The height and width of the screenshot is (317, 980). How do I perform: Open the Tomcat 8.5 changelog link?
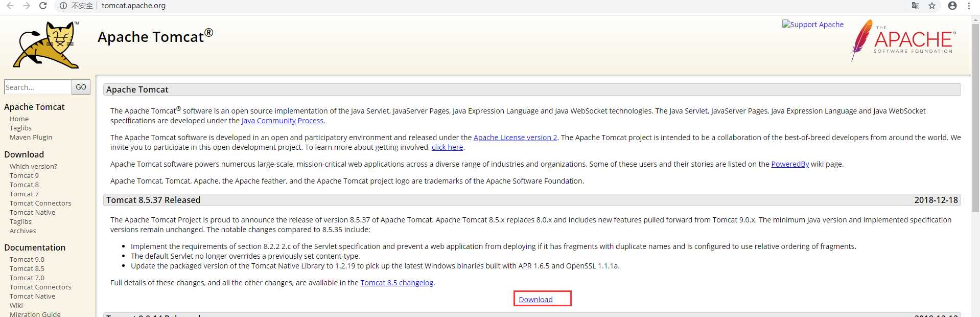pyautogui.click(x=397, y=282)
